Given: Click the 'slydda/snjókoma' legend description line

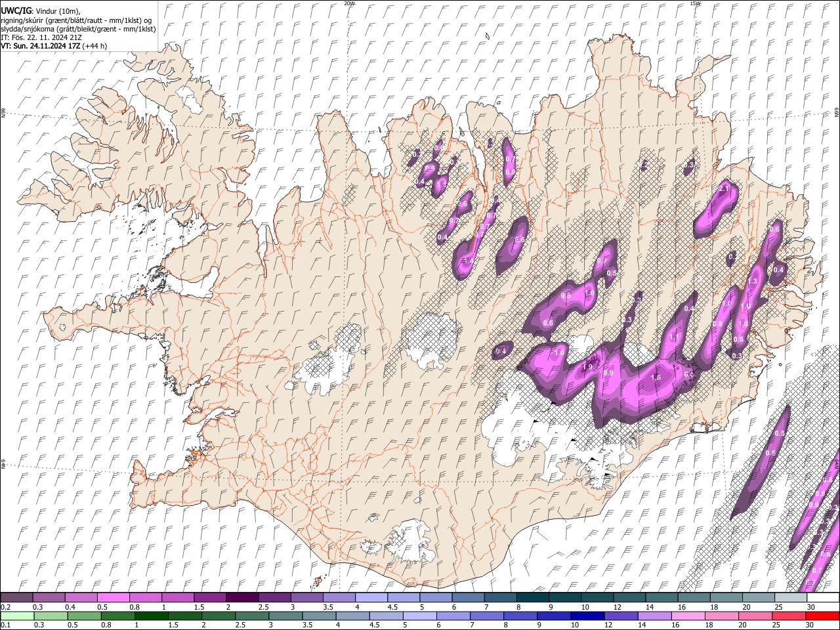Looking at the screenshot, I should pos(78,29).
